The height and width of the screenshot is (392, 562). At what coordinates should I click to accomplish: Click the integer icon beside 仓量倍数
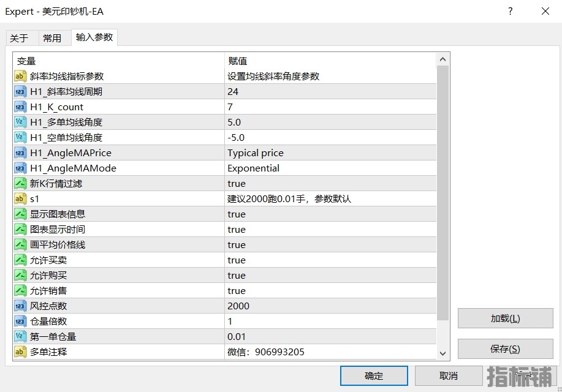click(20, 322)
